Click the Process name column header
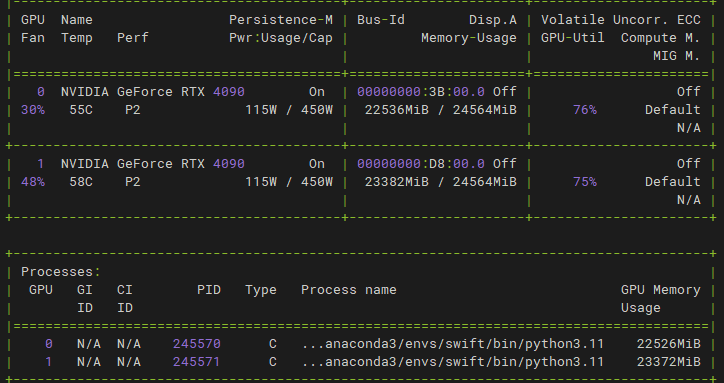The width and height of the screenshot is (724, 383). (349, 290)
